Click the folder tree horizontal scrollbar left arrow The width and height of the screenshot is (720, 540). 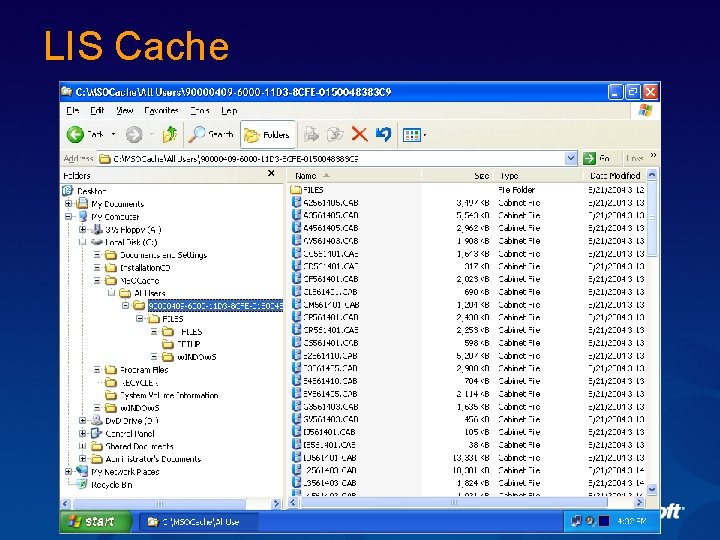[x=65, y=503]
